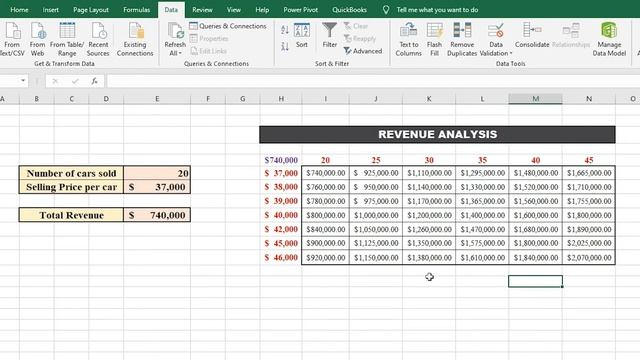The image size is (640, 360).
Task: Click Consolidate tool
Action: pyautogui.click(x=532, y=35)
